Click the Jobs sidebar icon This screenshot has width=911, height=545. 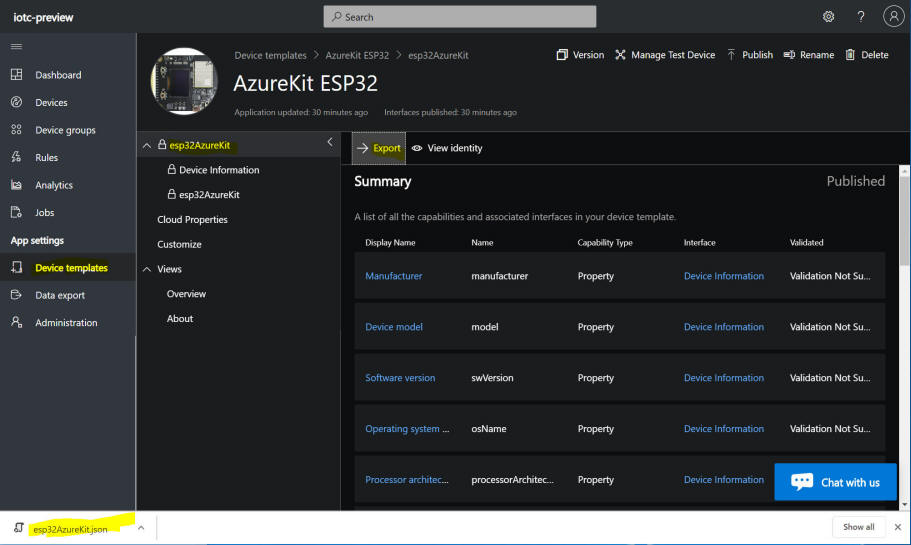(16, 212)
